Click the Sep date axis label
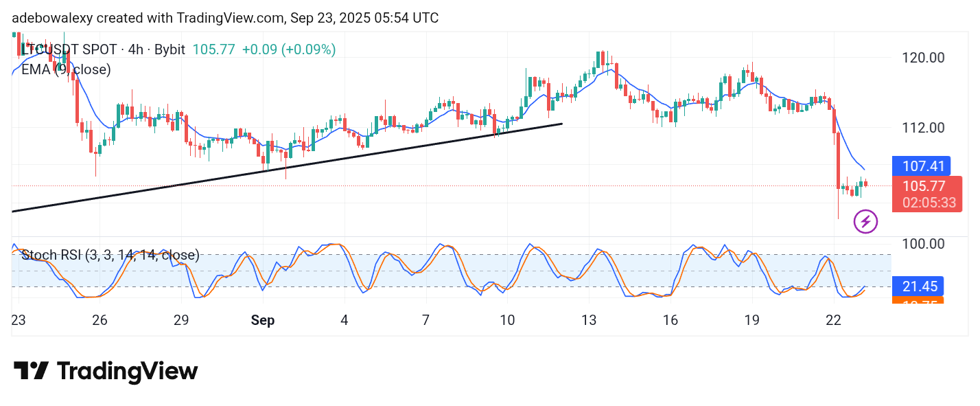This screenshot has height=406, width=980. (x=263, y=321)
